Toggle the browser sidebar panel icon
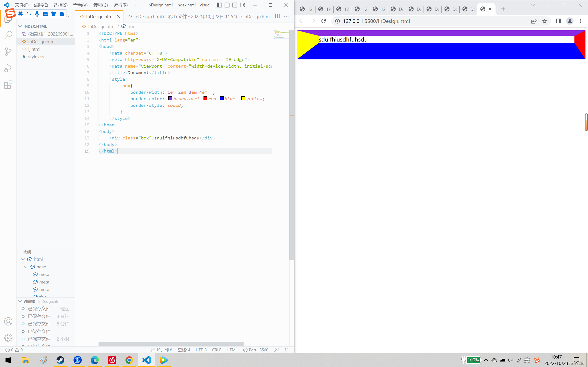This screenshot has height=367, width=588. [558, 21]
